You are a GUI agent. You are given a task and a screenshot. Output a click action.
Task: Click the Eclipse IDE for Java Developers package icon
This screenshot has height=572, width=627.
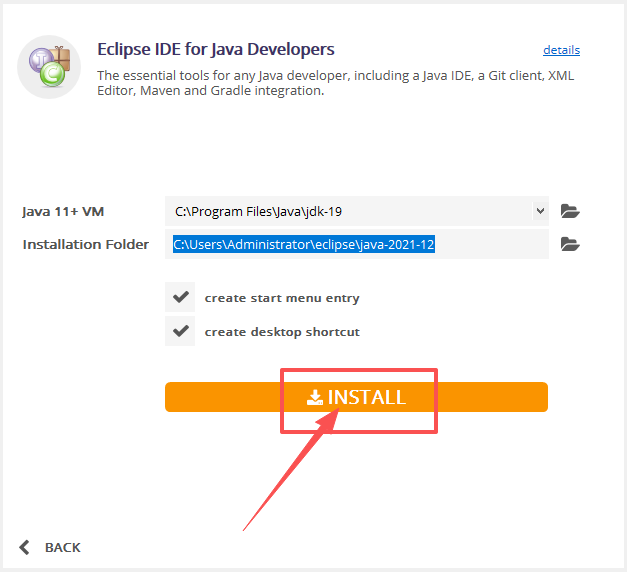[x=49, y=67]
